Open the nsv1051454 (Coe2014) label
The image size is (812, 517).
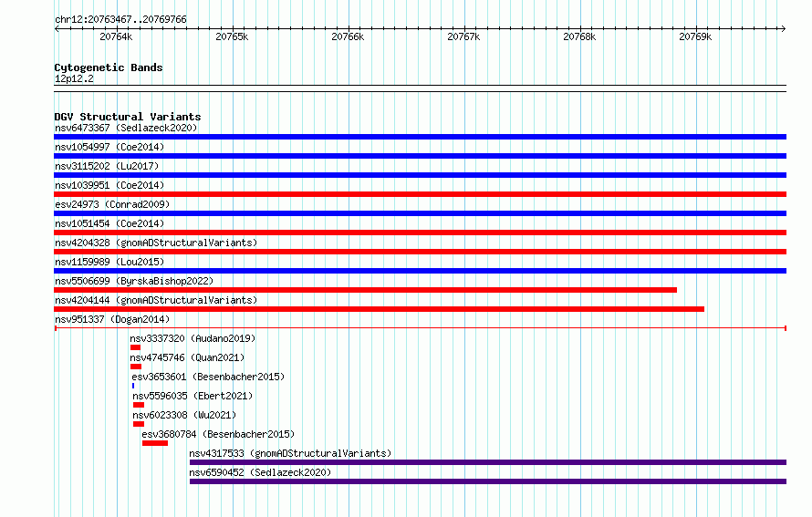pos(109,223)
